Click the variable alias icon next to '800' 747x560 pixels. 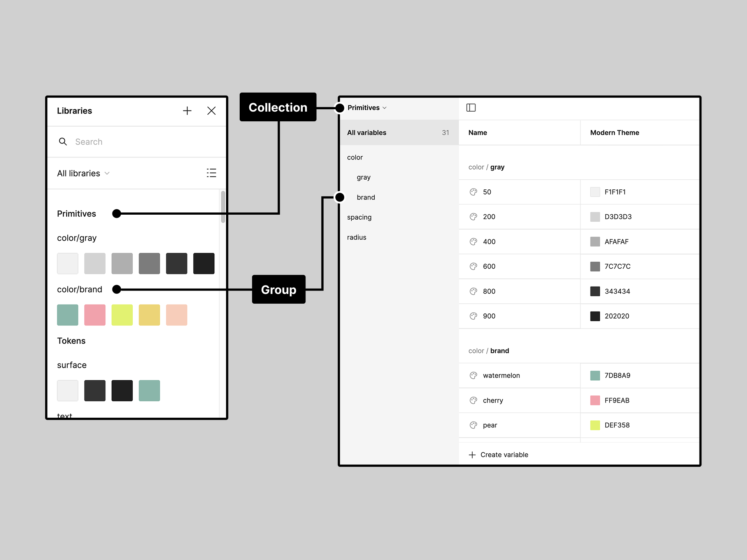(x=473, y=291)
